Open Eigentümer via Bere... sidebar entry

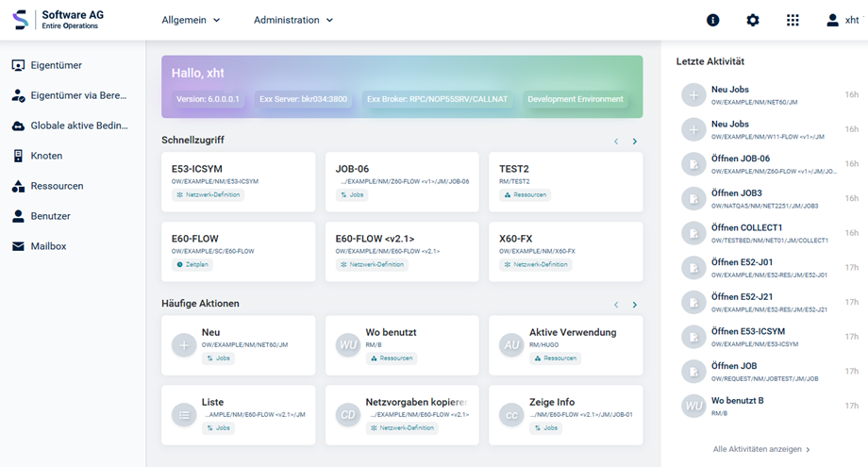tap(69, 95)
